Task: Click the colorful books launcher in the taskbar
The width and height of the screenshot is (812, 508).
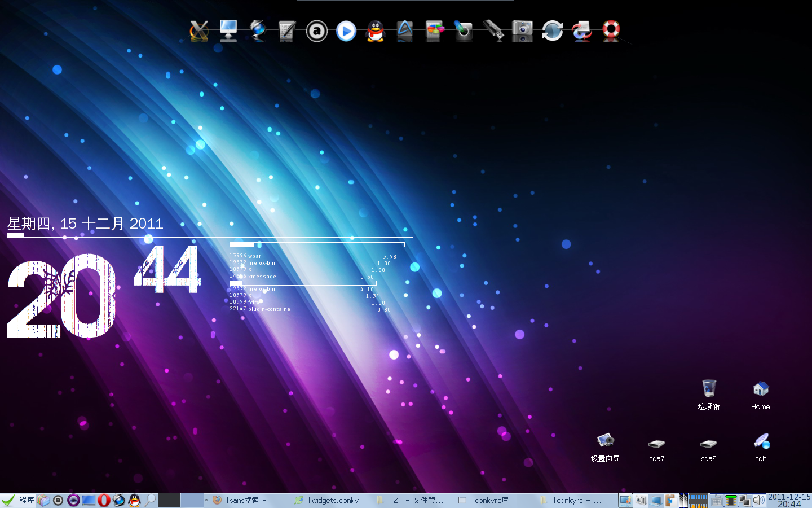Action: point(43,500)
